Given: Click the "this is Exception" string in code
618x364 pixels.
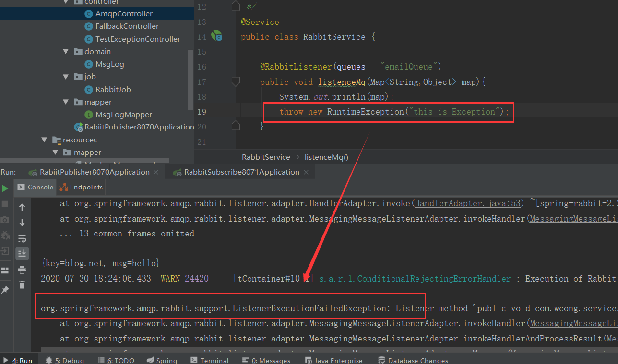Looking at the screenshot, I should [454, 112].
